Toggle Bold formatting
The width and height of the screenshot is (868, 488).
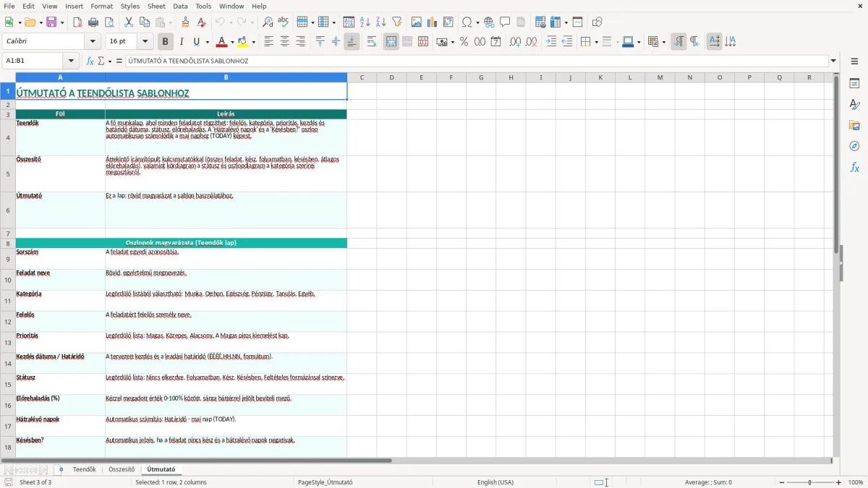tap(165, 42)
